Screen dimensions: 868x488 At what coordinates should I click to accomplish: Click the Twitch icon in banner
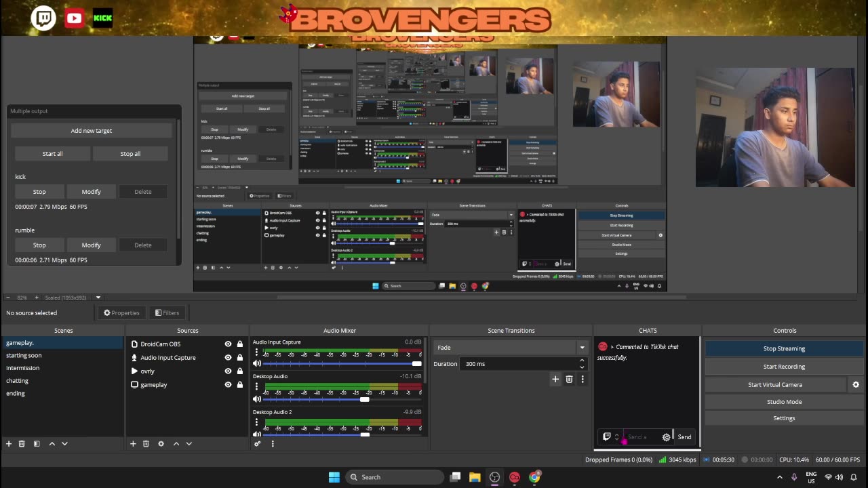[x=43, y=18]
